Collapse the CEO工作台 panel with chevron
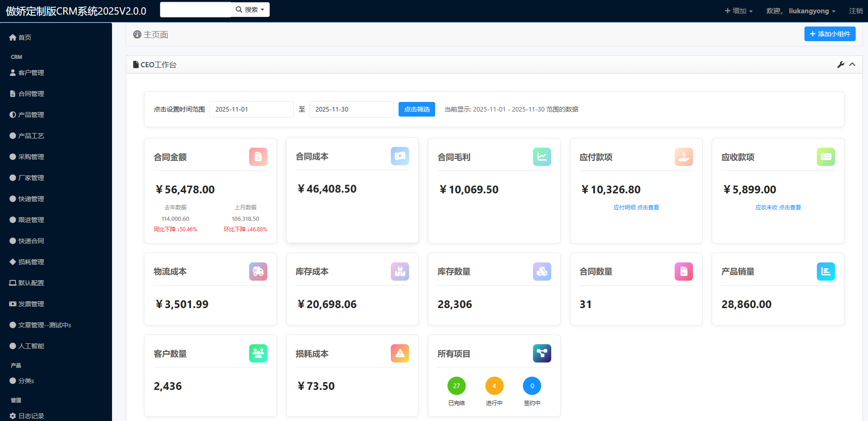This screenshot has width=868, height=421. click(x=852, y=65)
